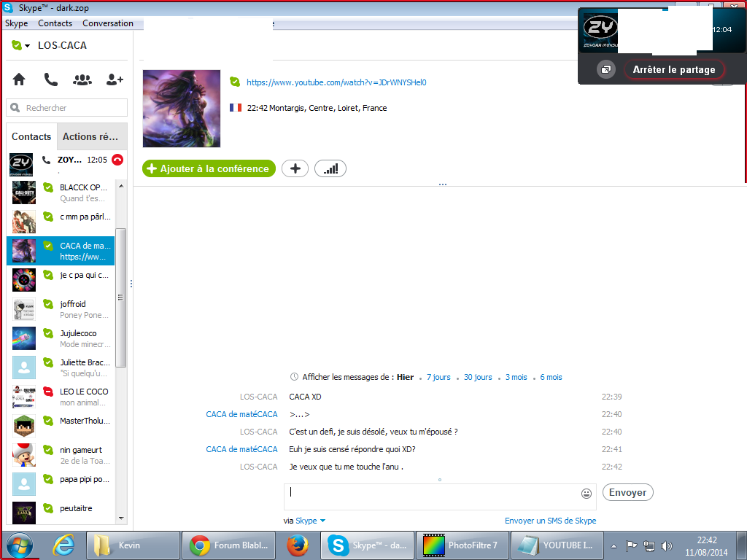The image size is (747, 560).
Task: Click the popout icon in sharing panel
Action: point(606,69)
